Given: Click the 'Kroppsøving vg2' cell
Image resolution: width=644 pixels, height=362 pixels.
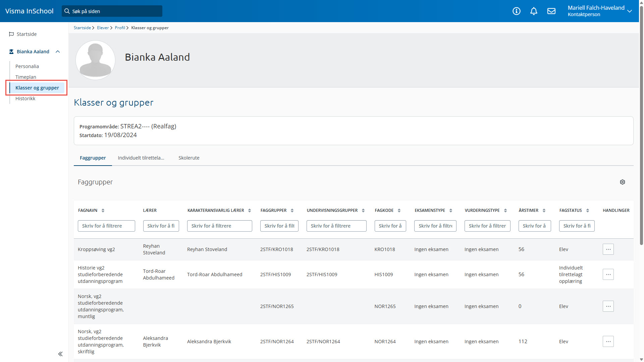Looking at the screenshot, I should point(96,249).
